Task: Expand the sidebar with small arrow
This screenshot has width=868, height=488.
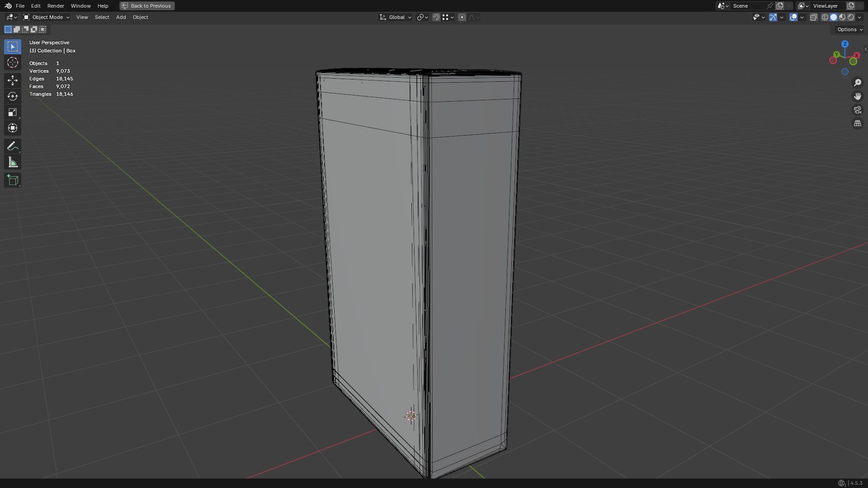Action: [x=865, y=49]
